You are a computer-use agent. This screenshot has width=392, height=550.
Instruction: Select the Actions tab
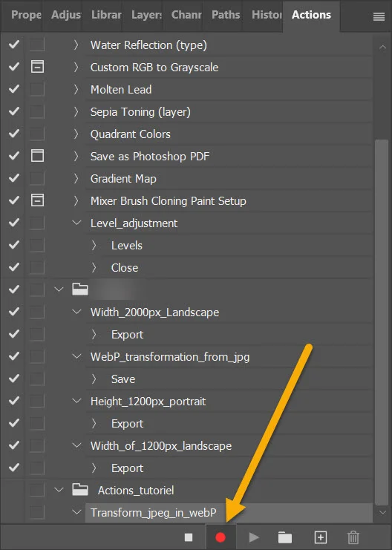click(311, 15)
